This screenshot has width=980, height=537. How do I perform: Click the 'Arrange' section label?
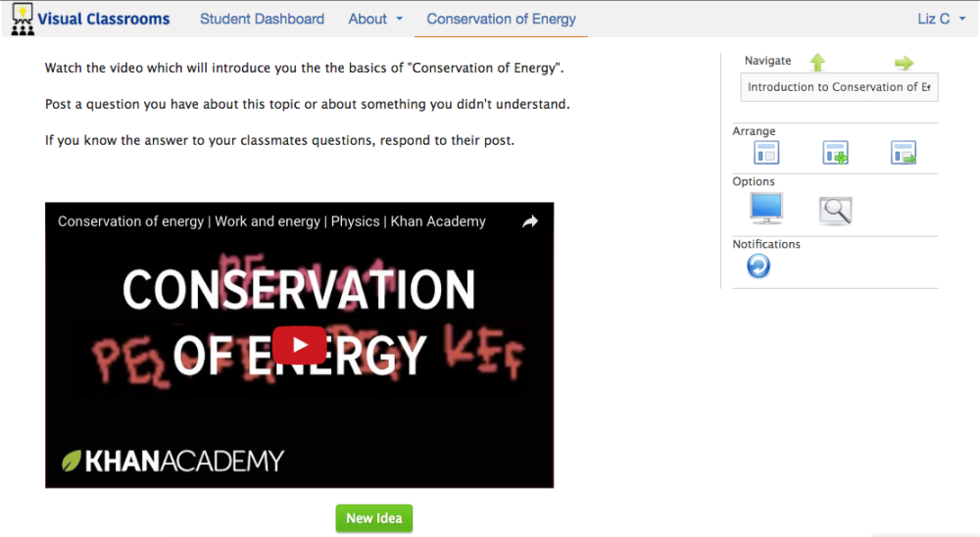click(x=754, y=131)
